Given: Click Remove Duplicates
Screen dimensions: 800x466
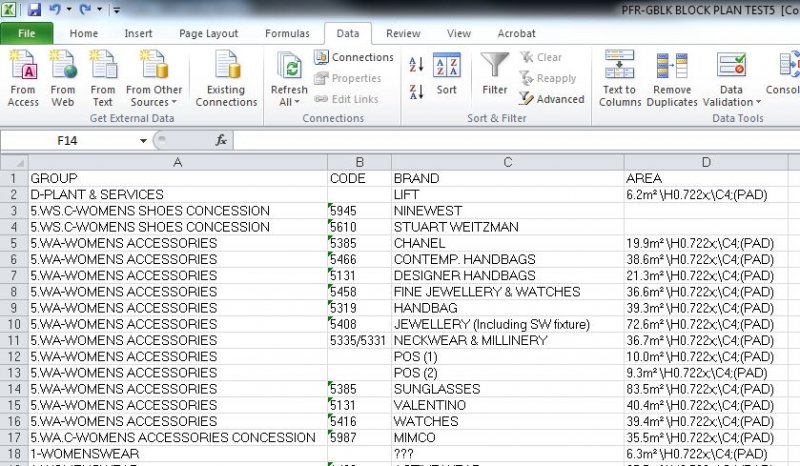Looking at the screenshot, I should [x=671, y=78].
